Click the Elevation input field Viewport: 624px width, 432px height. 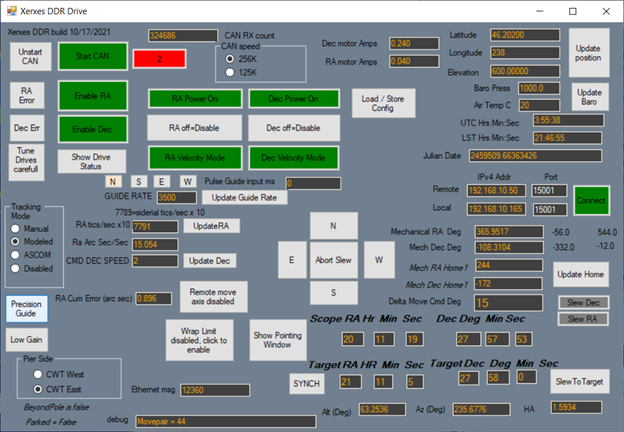[525, 71]
